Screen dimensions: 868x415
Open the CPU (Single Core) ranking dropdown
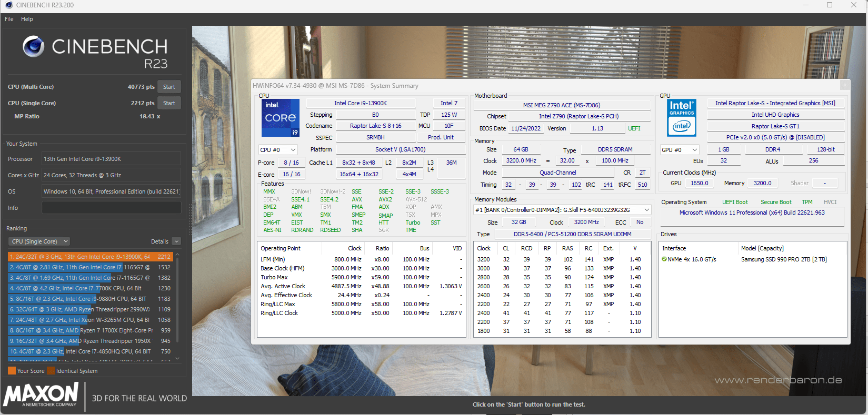pyautogui.click(x=39, y=241)
